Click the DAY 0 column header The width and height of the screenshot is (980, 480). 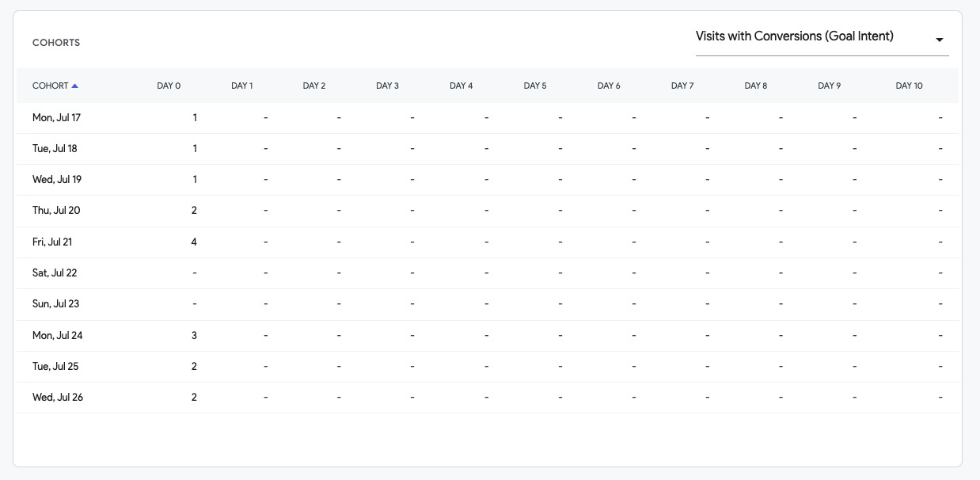pyautogui.click(x=169, y=86)
